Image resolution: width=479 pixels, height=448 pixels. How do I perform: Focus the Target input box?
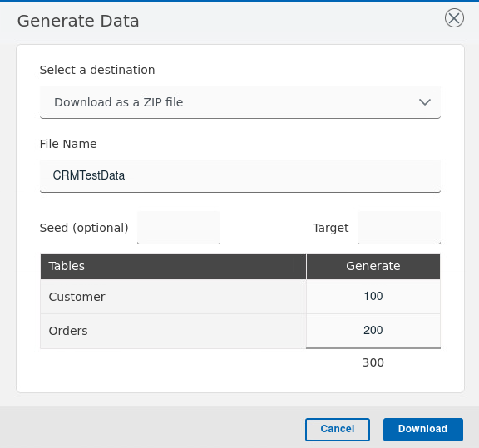tap(399, 228)
